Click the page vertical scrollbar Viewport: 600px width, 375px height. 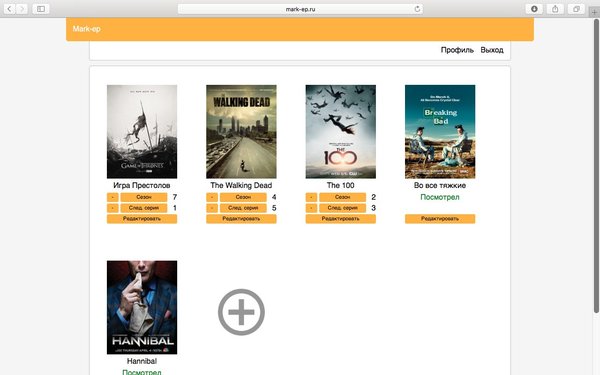596,166
